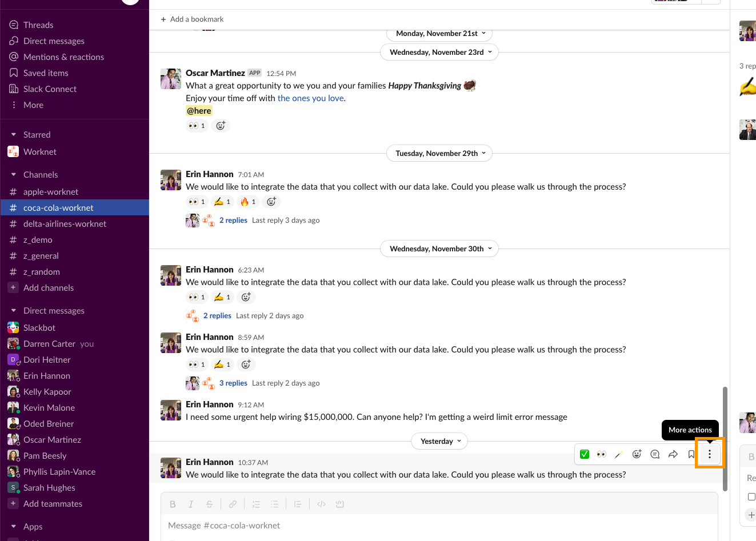Apply inline code formatting in the composer

[x=321, y=504]
